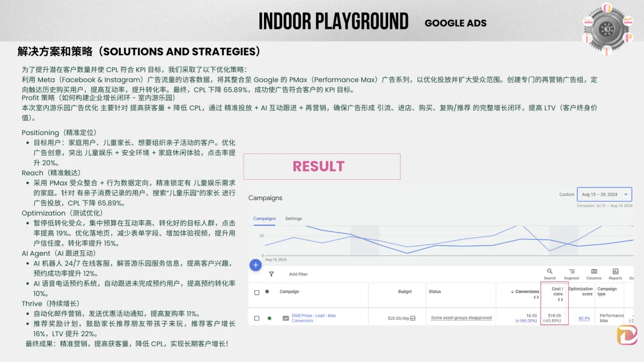Viewport: 644px width, 362px height.
Task: Open the Reports tool
Action: pos(616,274)
